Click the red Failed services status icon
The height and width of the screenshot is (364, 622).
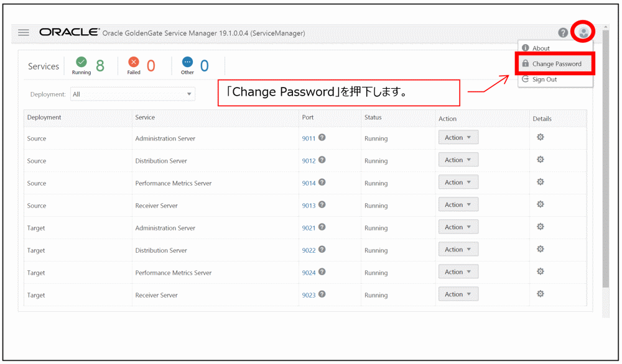[134, 61]
